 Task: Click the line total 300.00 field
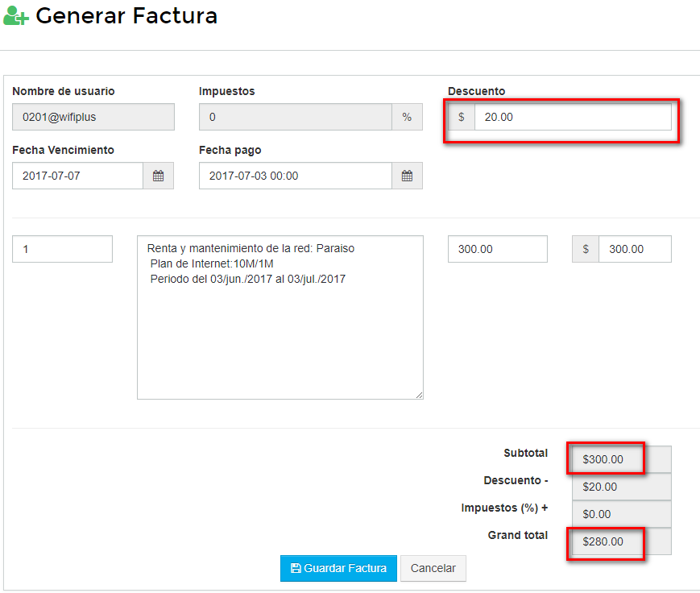pyautogui.click(x=634, y=249)
